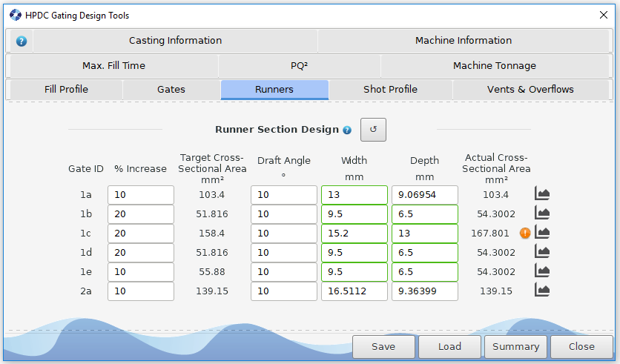
Task: Click the orange warning icon on row 1c
Action: pyautogui.click(x=525, y=233)
